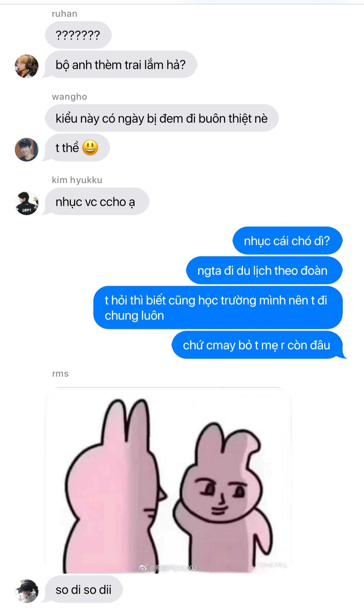Tap the 'nhục vc ccho ạ' bubble
The width and height of the screenshot is (364, 612).
click(97, 201)
